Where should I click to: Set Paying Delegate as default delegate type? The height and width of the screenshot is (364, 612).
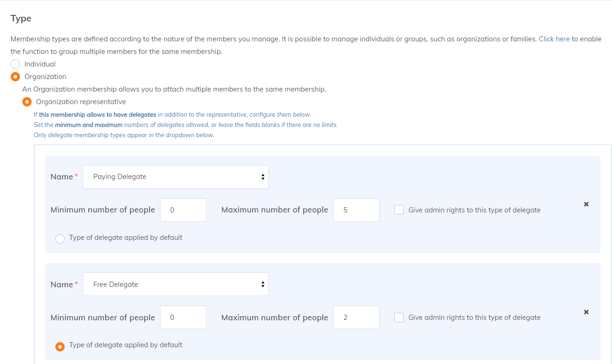point(60,239)
